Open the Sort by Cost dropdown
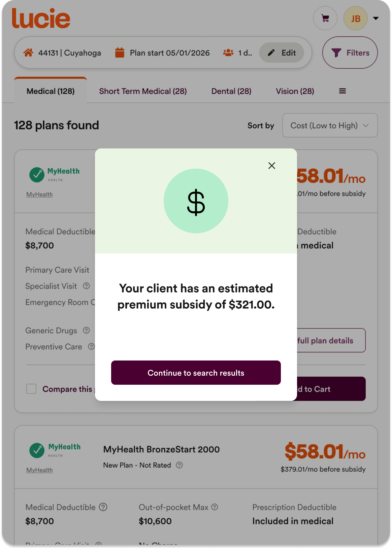Image resolution: width=392 pixels, height=549 pixels. coord(330,126)
